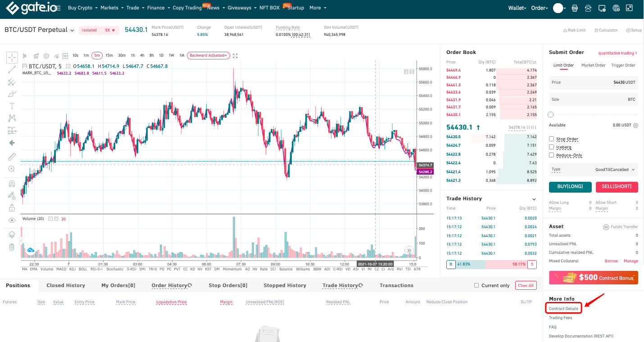Image resolution: width=644 pixels, height=342 pixels.
Task: Open the quantitative trading link
Action: [x=618, y=53]
